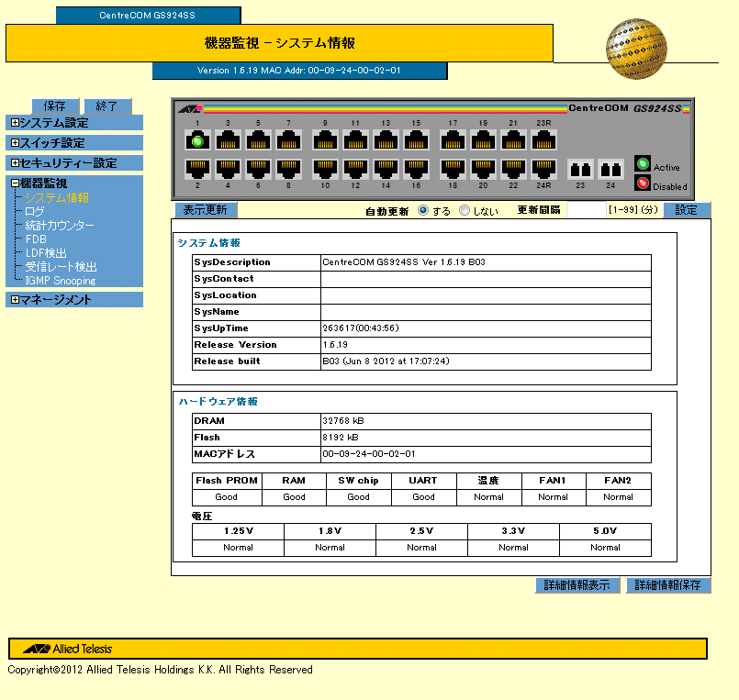Click port 1 with the green active LED
739x700 pixels.
pyautogui.click(x=197, y=140)
